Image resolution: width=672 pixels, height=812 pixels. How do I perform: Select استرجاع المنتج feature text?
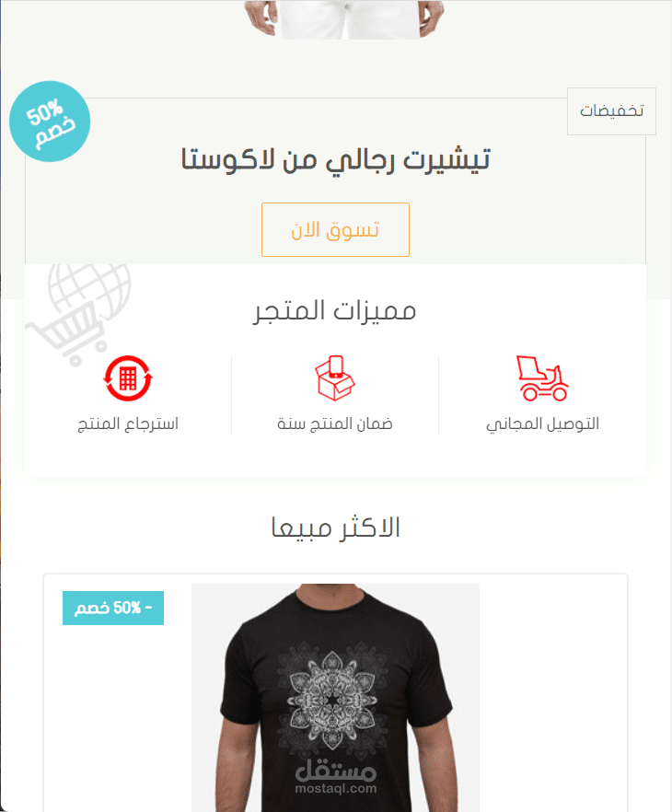click(128, 424)
